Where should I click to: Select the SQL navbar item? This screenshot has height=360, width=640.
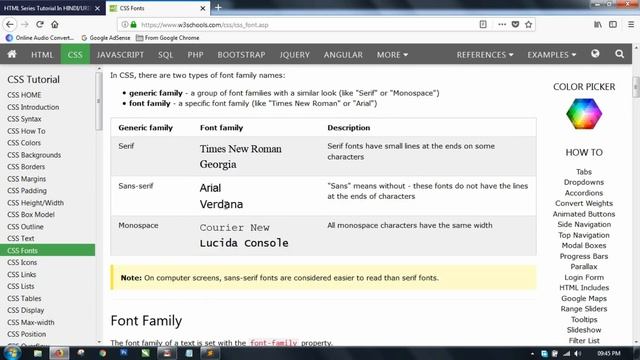click(165, 55)
